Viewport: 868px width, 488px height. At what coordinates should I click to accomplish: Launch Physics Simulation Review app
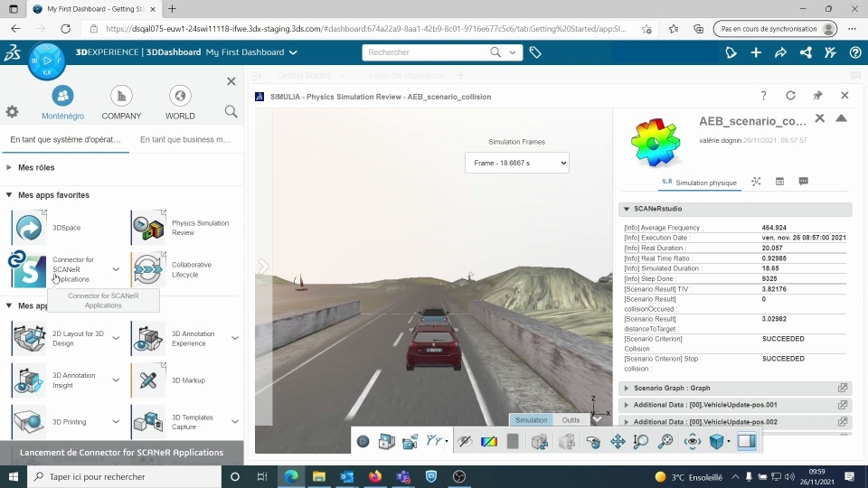(x=149, y=228)
